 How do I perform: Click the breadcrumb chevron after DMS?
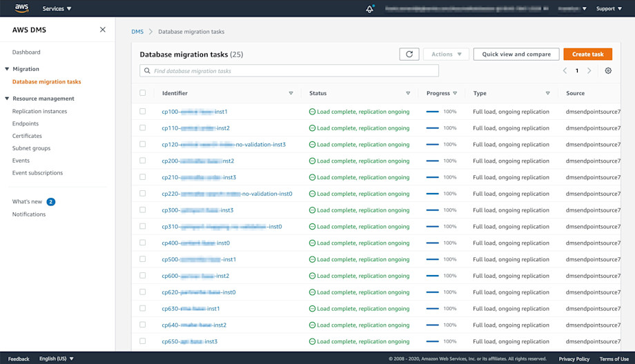coord(150,32)
